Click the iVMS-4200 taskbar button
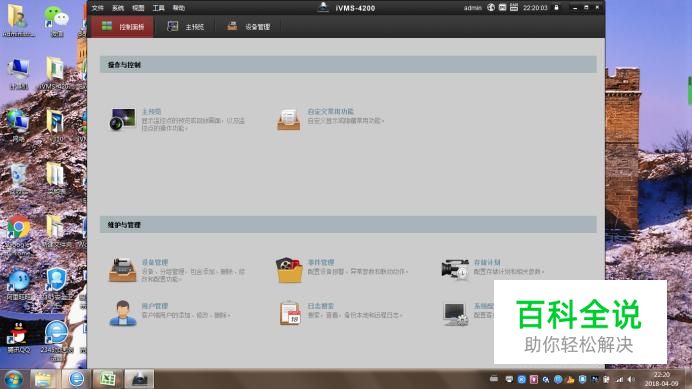 (139, 379)
